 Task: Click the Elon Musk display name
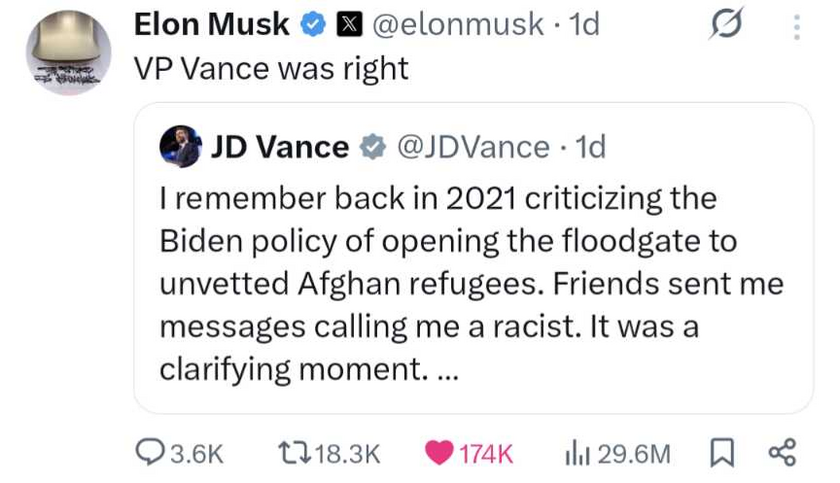212,25
